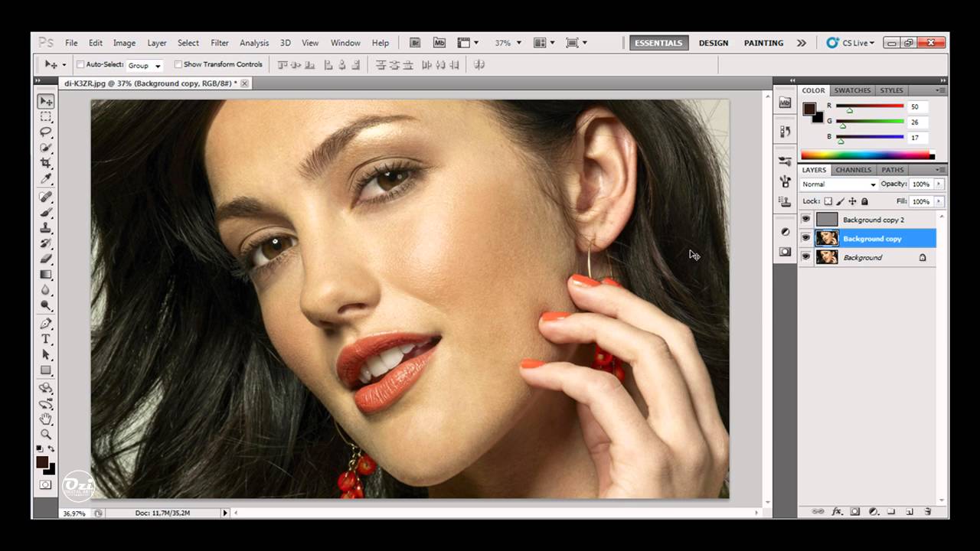Toggle Quick Mask mode in toolbox
The width and height of the screenshot is (980, 551).
(x=46, y=484)
